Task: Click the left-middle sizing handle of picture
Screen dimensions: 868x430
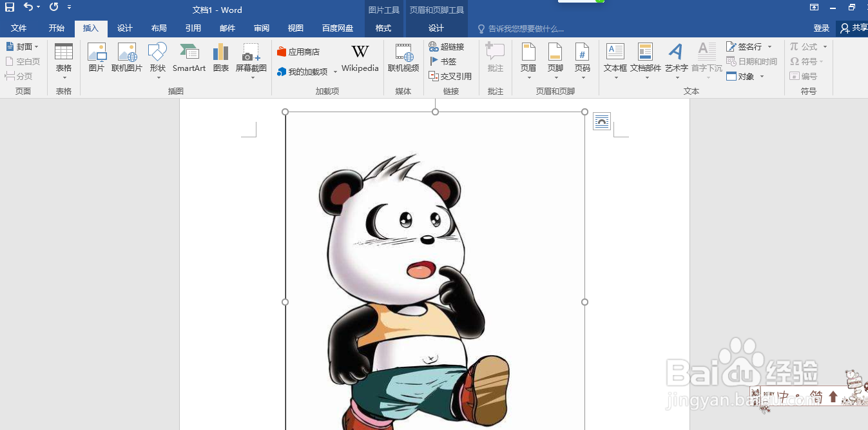Action: 285,302
